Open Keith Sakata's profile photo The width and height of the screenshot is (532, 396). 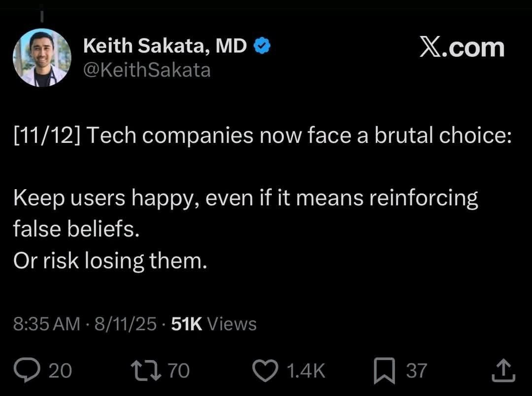pyautogui.click(x=42, y=58)
